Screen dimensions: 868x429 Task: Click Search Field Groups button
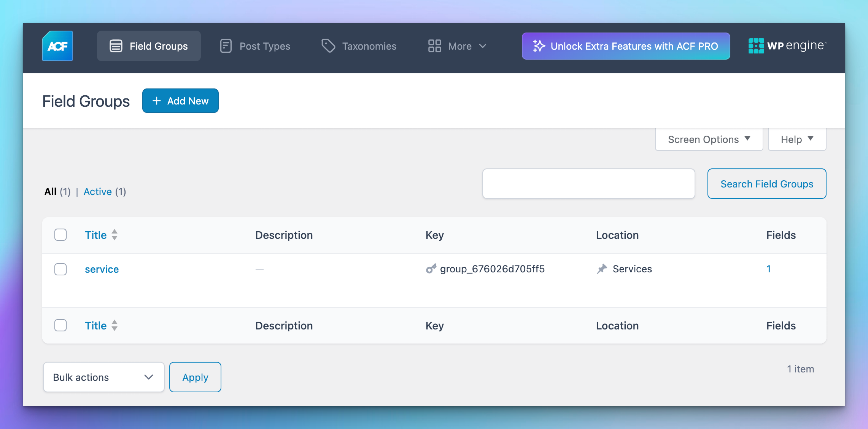[766, 184]
